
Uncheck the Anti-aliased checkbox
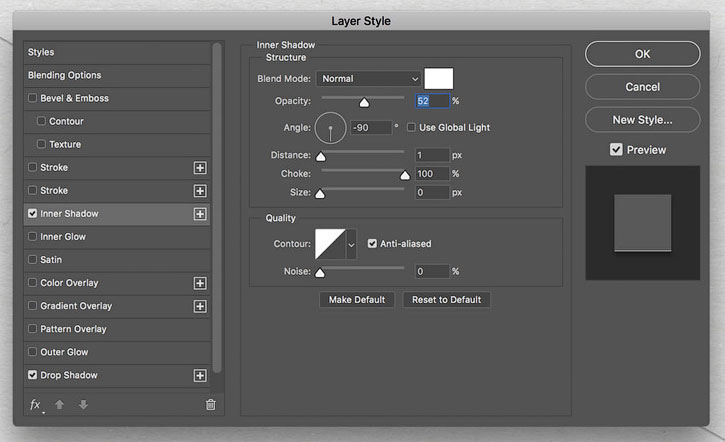(x=372, y=244)
